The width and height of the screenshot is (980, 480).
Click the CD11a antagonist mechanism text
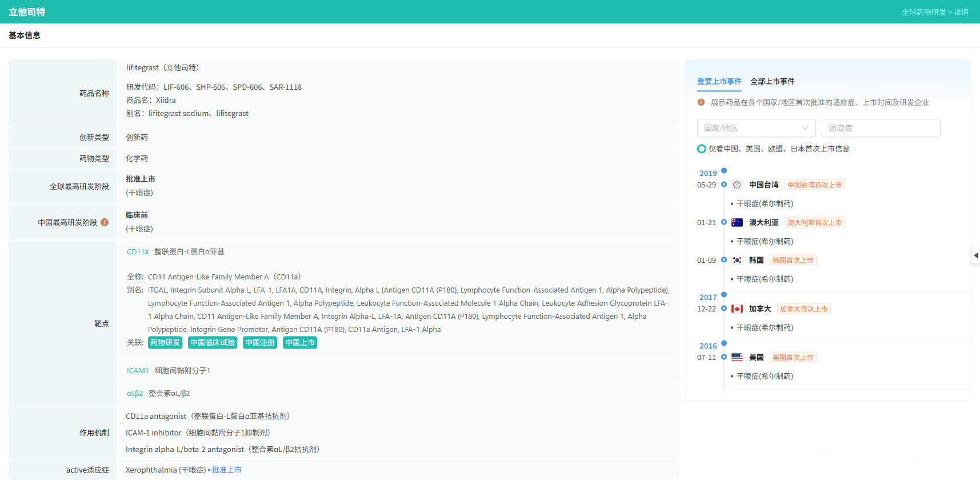click(x=208, y=416)
